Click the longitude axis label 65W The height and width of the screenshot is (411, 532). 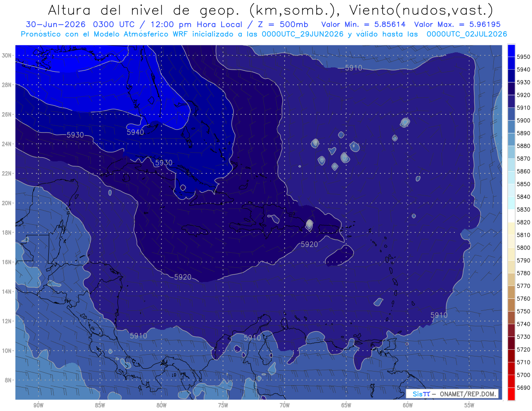346,405
